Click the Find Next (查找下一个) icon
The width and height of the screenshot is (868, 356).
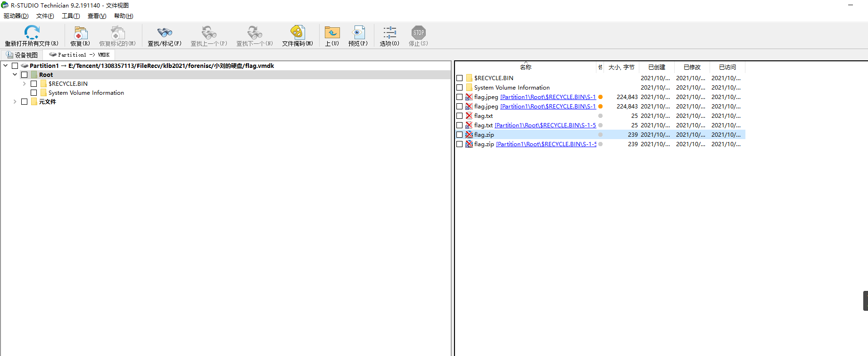pyautogui.click(x=255, y=33)
